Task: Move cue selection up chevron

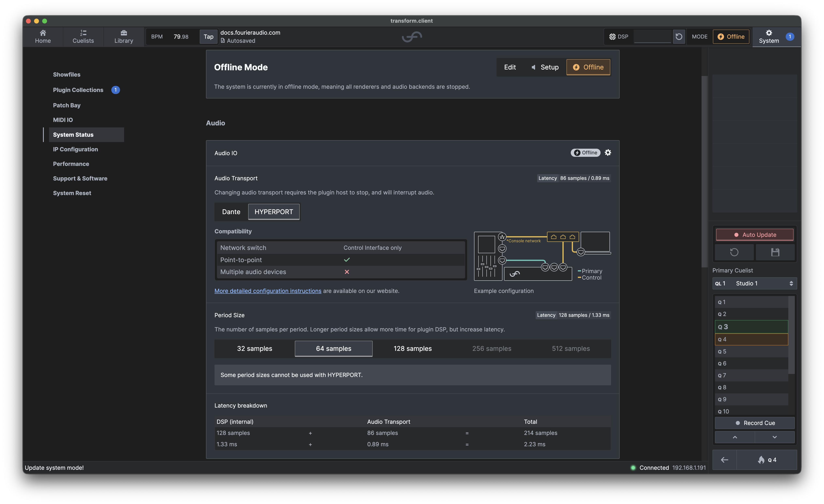Action: coord(735,437)
